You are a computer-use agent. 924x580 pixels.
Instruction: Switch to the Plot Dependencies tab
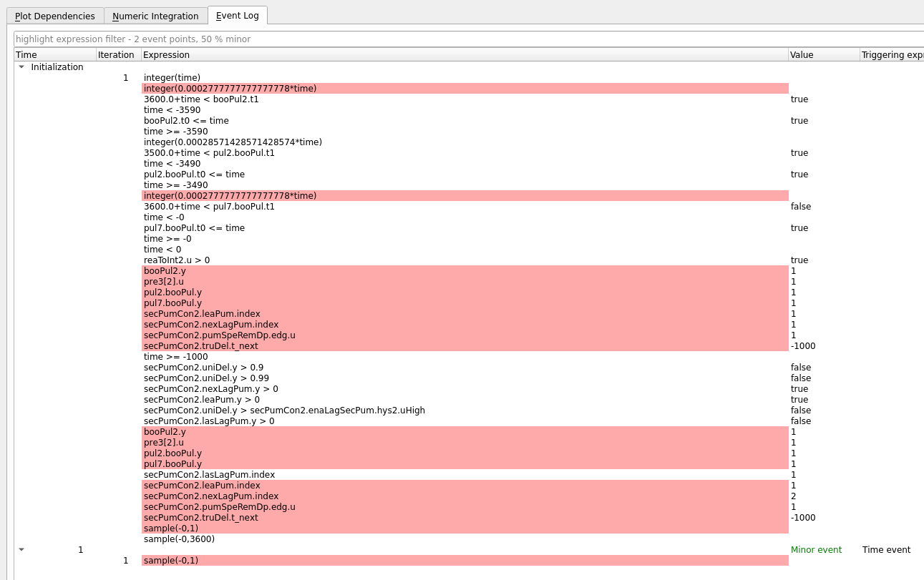pos(54,16)
